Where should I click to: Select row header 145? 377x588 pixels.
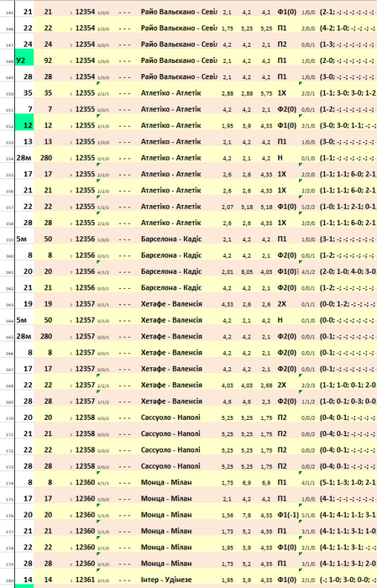point(9,13)
